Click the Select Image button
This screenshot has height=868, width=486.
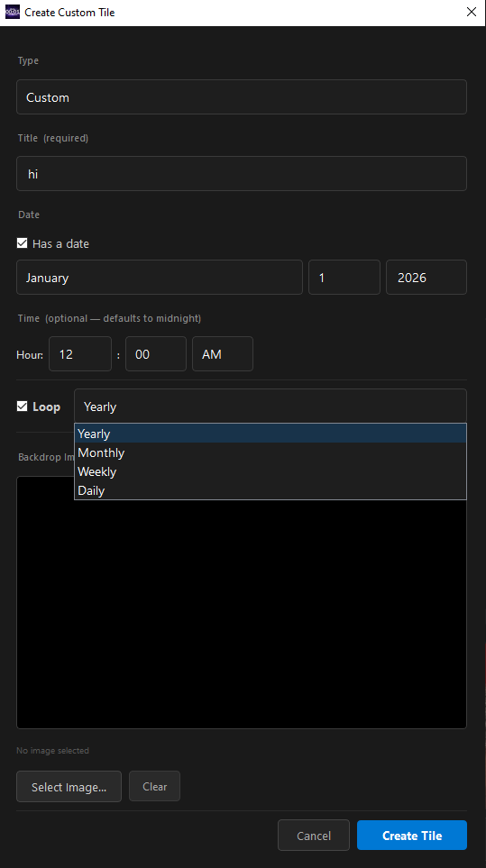[69, 786]
